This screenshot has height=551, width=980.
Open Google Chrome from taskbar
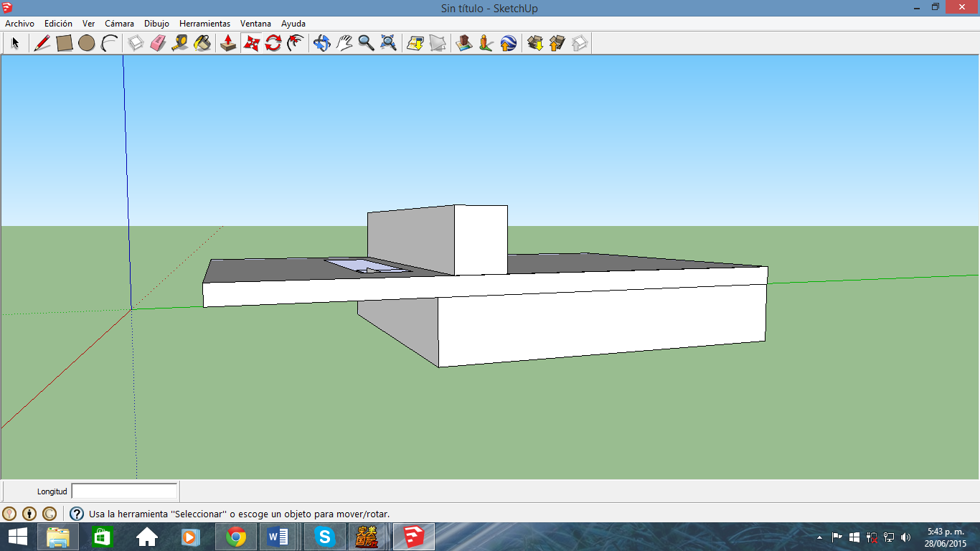[236, 537]
